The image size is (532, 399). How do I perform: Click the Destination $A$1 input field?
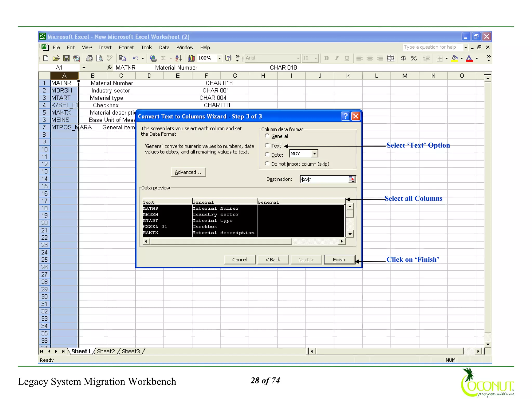pos(324,179)
